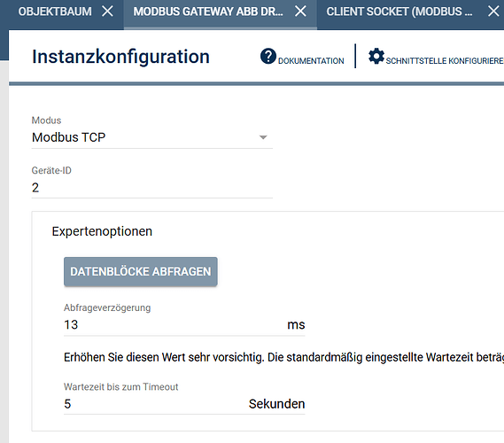Close the Objektbaum tab
The width and height of the screenshot is (504, 443).
click(108, 12)
